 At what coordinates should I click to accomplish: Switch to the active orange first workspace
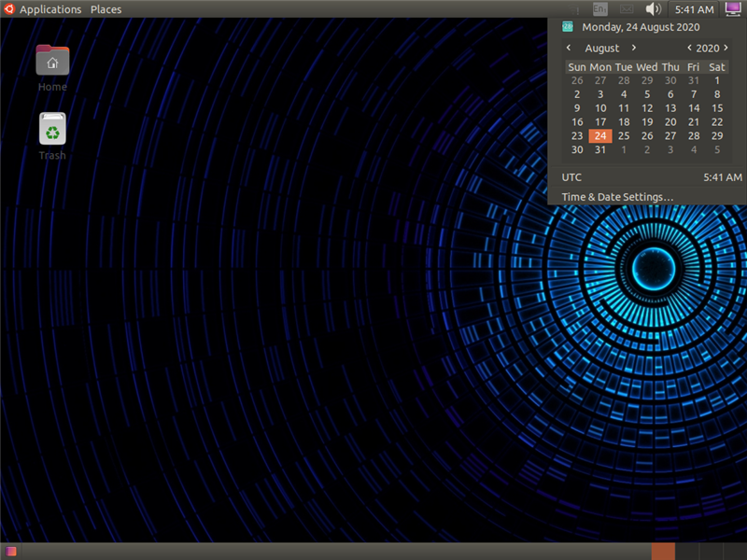pos(663,552)
